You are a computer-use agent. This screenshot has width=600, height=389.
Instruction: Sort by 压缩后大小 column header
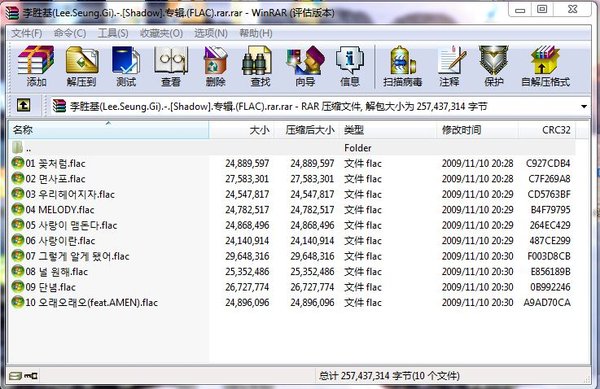pyautogui.click(x=307, y=130)
